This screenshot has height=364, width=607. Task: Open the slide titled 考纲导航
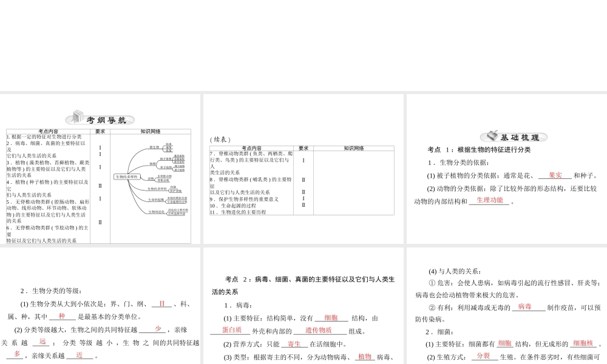[100, 169]
